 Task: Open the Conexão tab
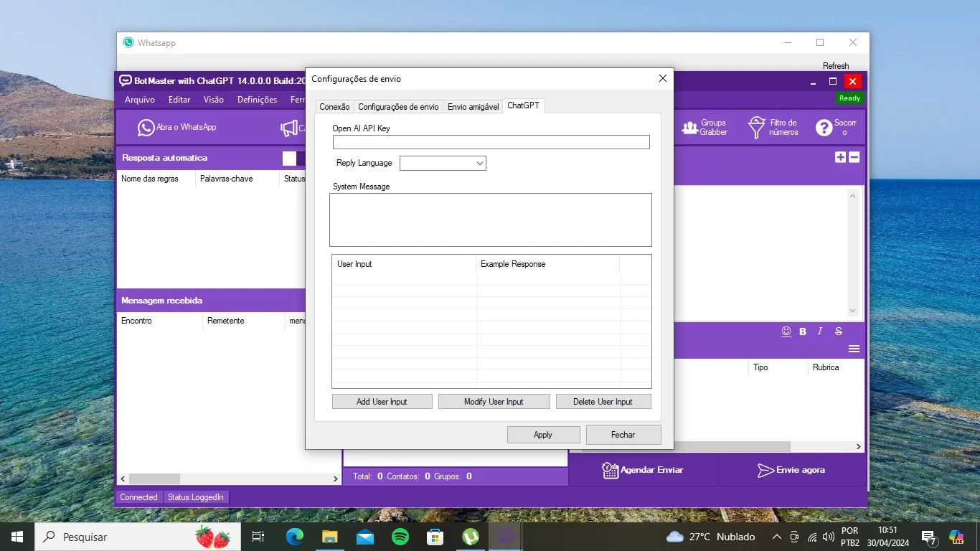coord(334,107)
